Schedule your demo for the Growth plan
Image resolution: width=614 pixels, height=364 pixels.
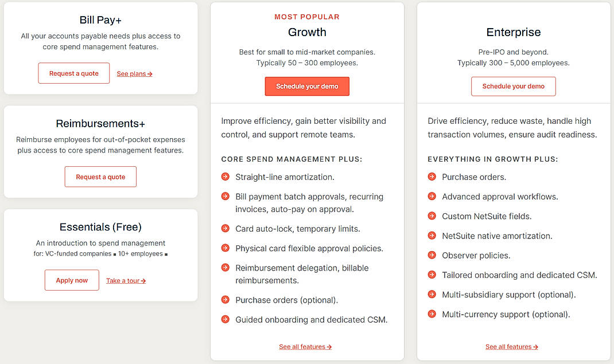click(x=307, y=86)
